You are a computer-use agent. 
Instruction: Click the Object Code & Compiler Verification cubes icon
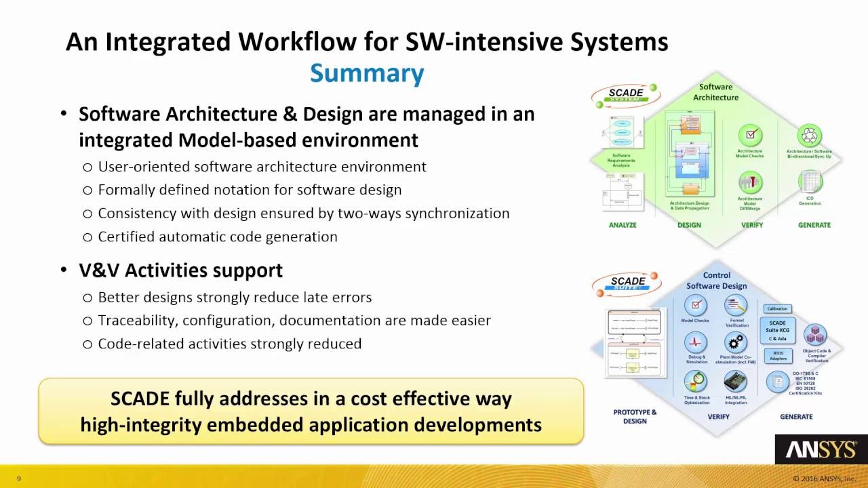click(x=815, y=335)
